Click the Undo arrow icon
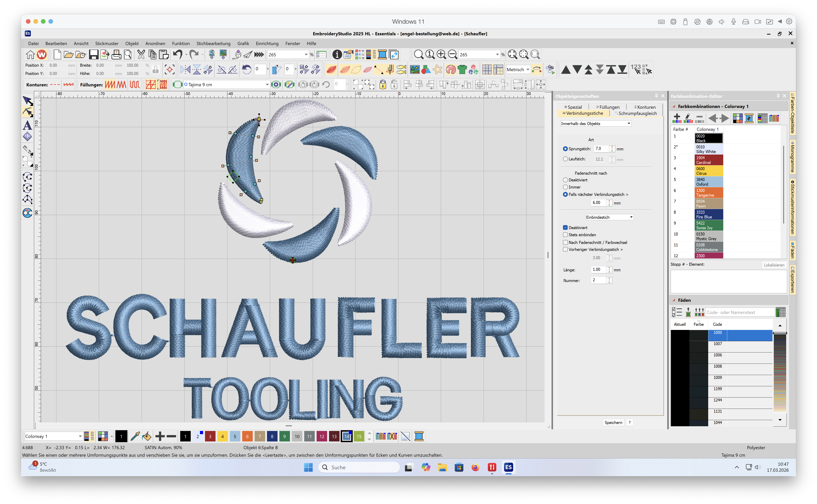 click(x=177, y=54)
